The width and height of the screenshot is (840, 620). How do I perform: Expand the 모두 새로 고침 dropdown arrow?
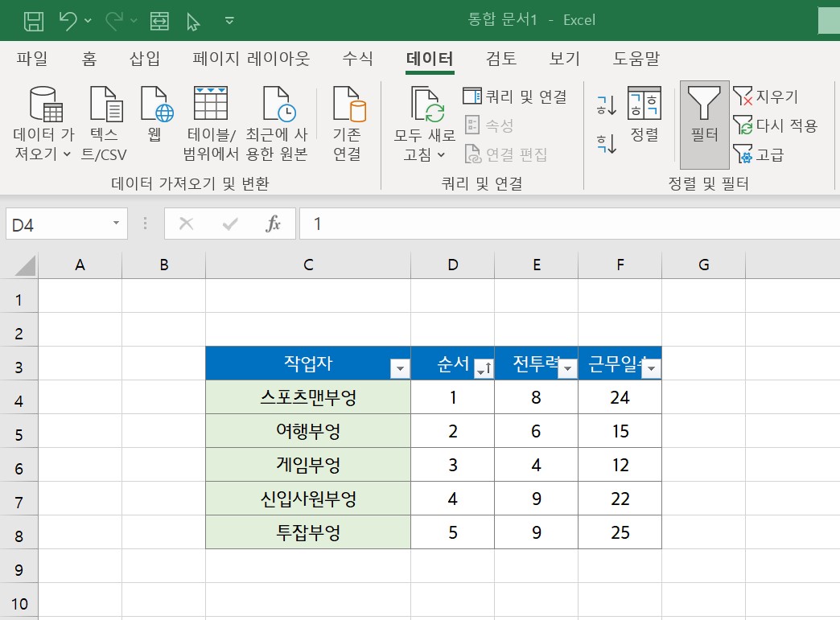click(x=441, y=154)
